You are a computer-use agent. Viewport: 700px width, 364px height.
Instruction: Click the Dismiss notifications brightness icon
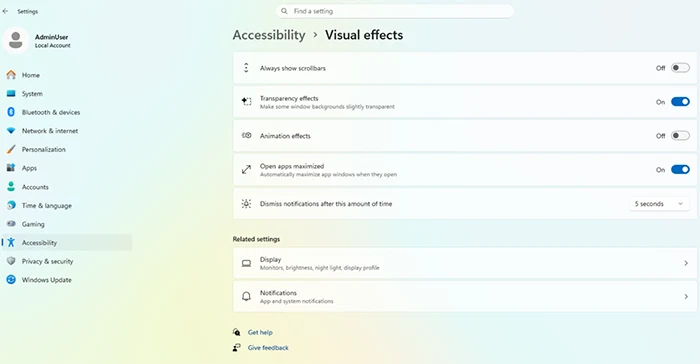pos(246,204)
